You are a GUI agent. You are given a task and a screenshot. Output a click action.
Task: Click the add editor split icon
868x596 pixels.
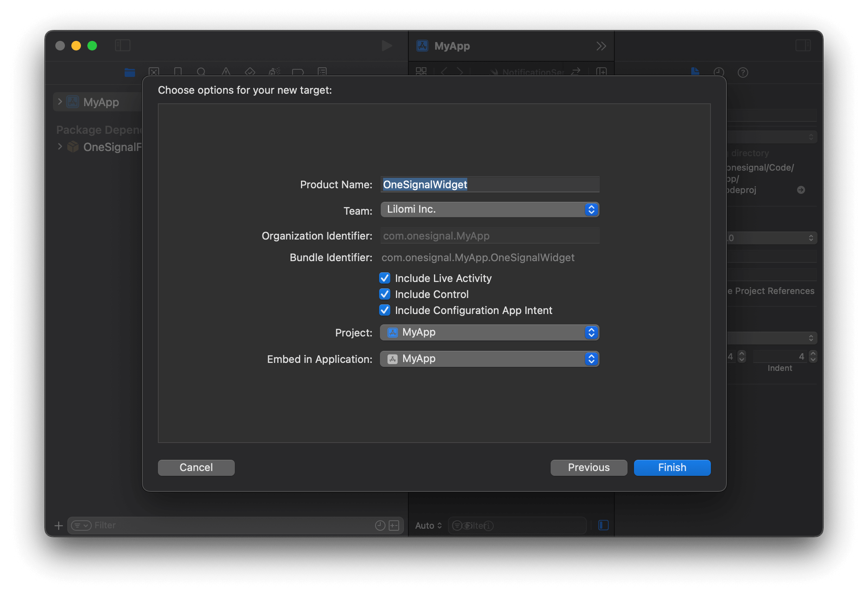click(x=602, y=72)
